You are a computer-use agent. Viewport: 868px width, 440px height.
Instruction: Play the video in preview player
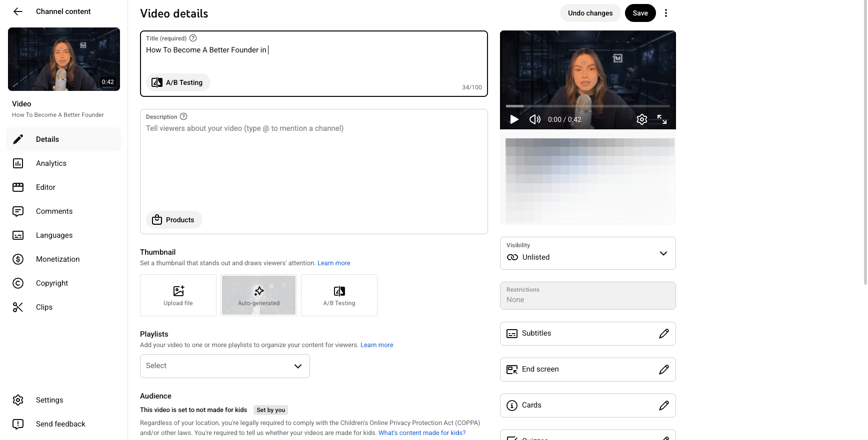[514, 119]
